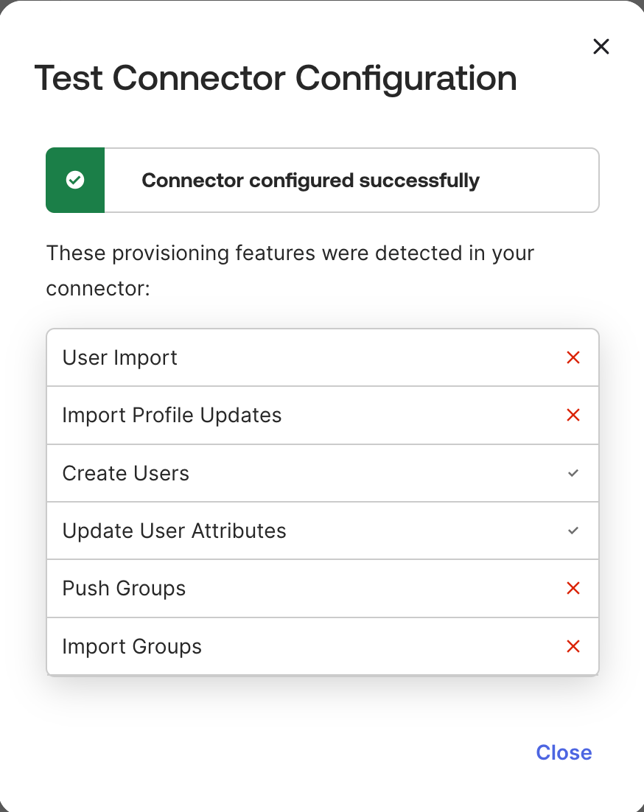The height and width of the screenshot is (812, 644).
Task: Click the red X beside User Import
Action: (573, 358)
